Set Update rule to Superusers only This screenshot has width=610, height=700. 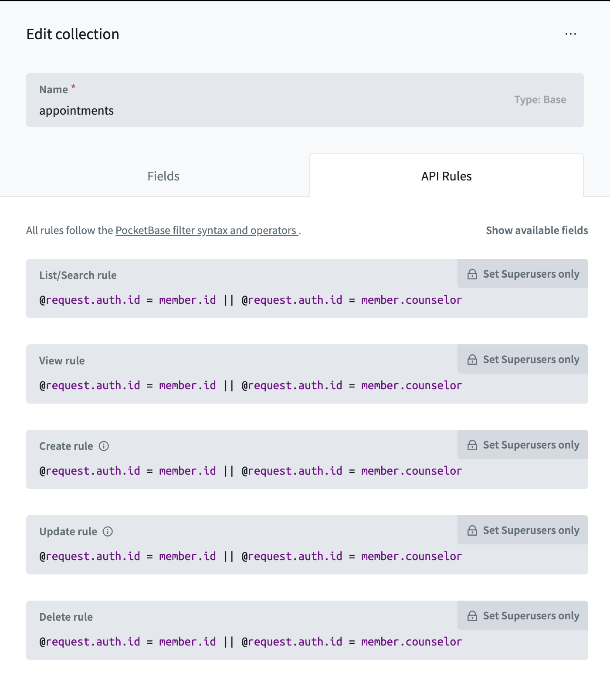[x=523, y=530]
